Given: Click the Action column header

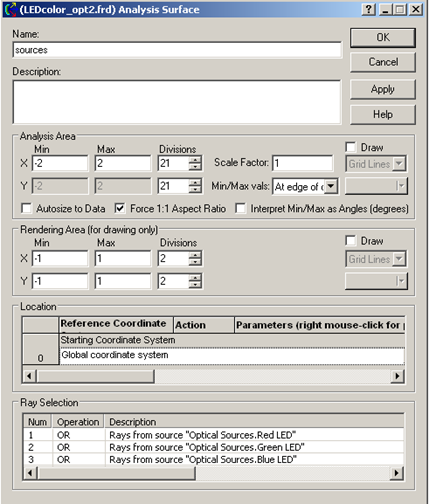Looking at the screenshot, I should point(204,325).
